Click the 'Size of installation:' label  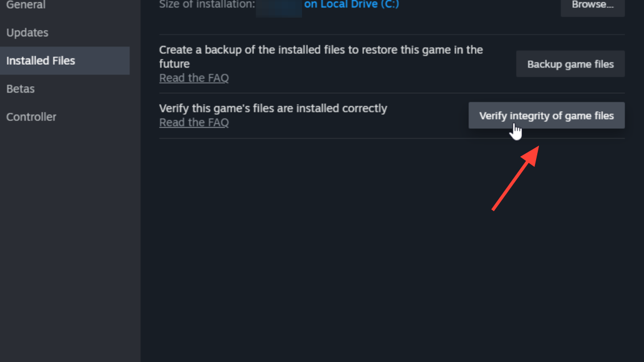(207, 5)
